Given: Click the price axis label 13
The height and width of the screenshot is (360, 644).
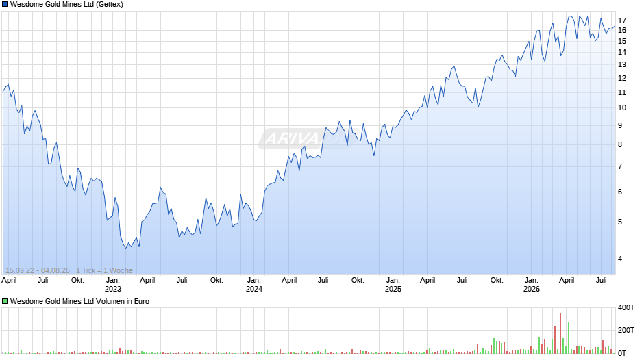Looking at the screenshot, I should pyautogui.click(x=622, y=64).
